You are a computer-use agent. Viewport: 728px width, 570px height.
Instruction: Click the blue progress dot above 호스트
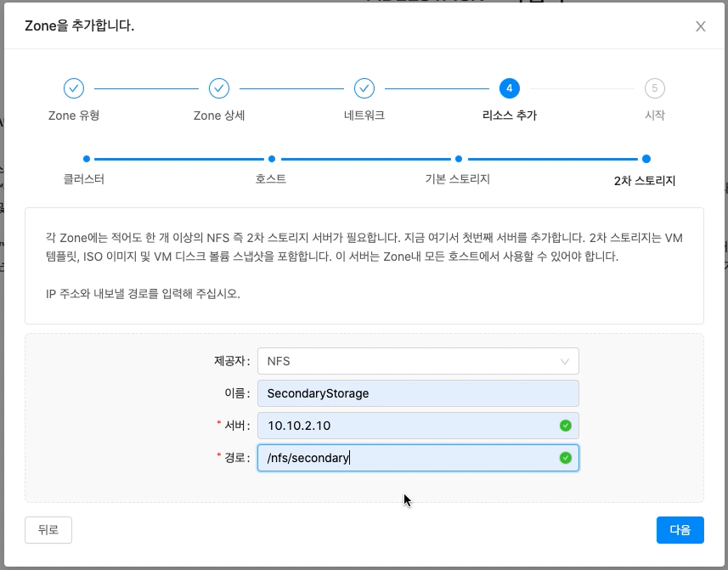click(272, 159)
